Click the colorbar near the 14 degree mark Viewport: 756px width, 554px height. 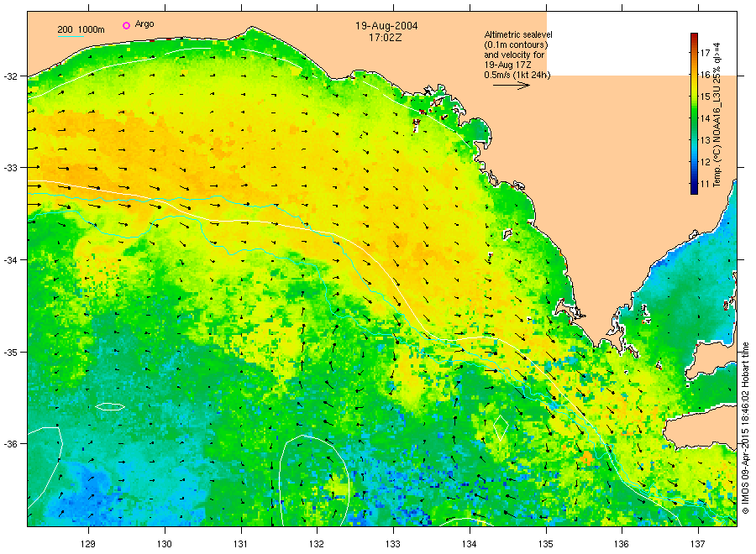(694, 118)
